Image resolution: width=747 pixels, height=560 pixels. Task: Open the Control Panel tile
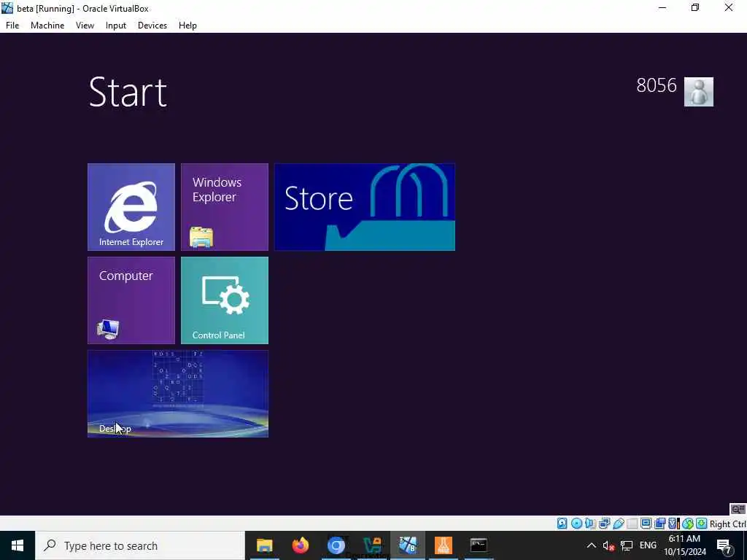pyautogui.click(x=225, y=300)
